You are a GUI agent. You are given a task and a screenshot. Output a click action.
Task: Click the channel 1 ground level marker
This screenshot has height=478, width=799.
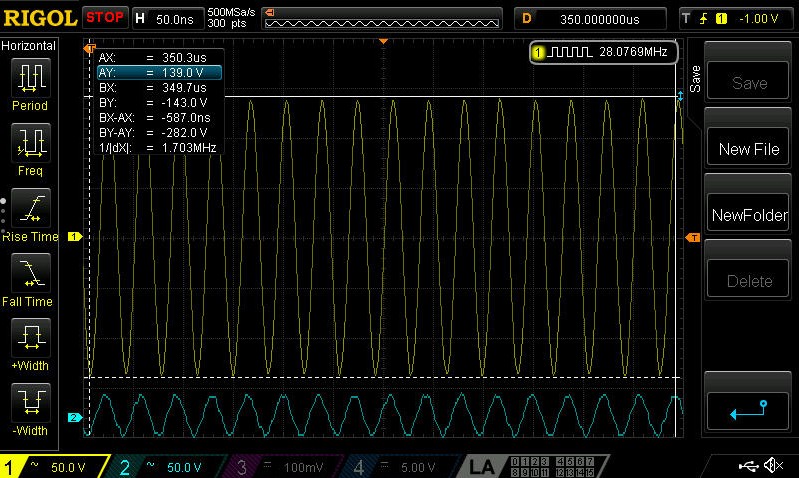point(75,236)
